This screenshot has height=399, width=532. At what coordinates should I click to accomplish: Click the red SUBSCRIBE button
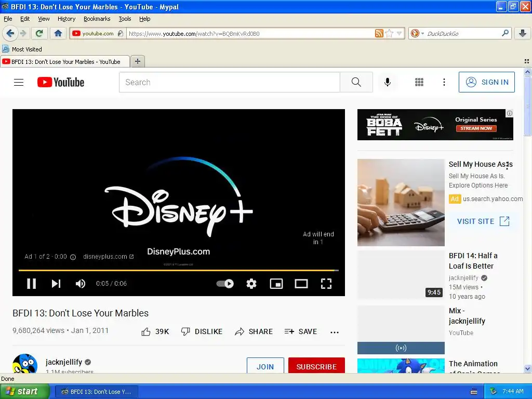tap(316, 366)
